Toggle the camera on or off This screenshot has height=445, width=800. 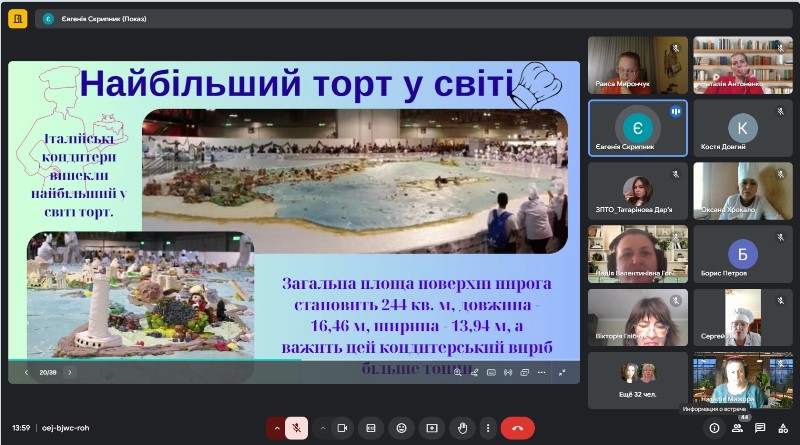point(342,428)
